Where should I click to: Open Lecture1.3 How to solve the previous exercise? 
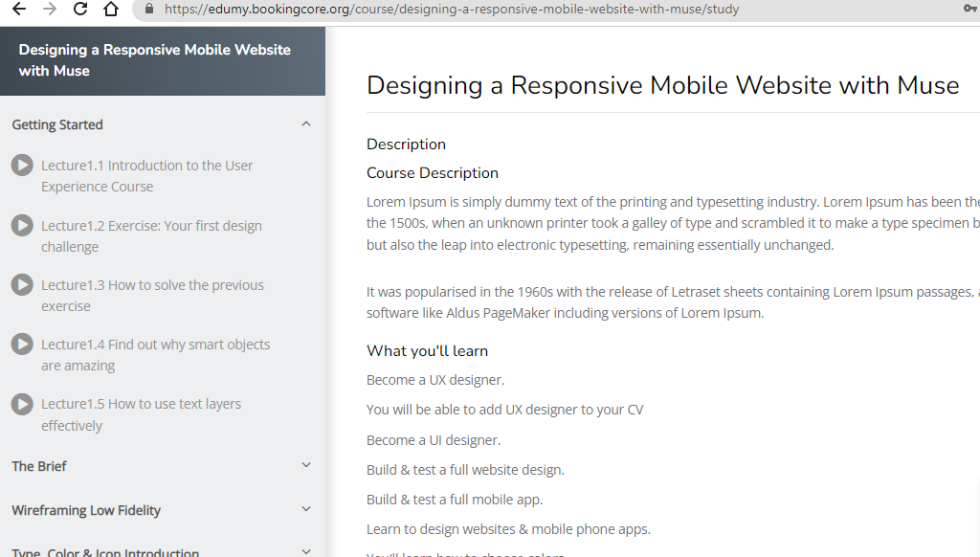(152, 295)
